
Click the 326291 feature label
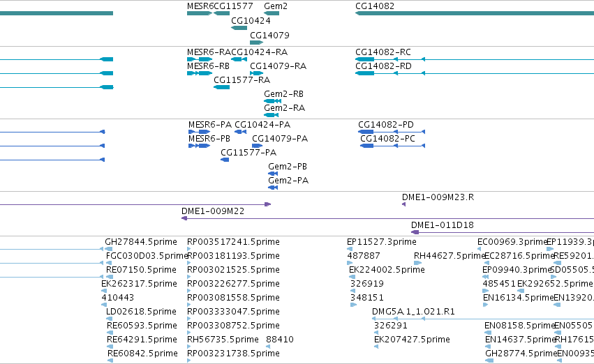point(391,326)
